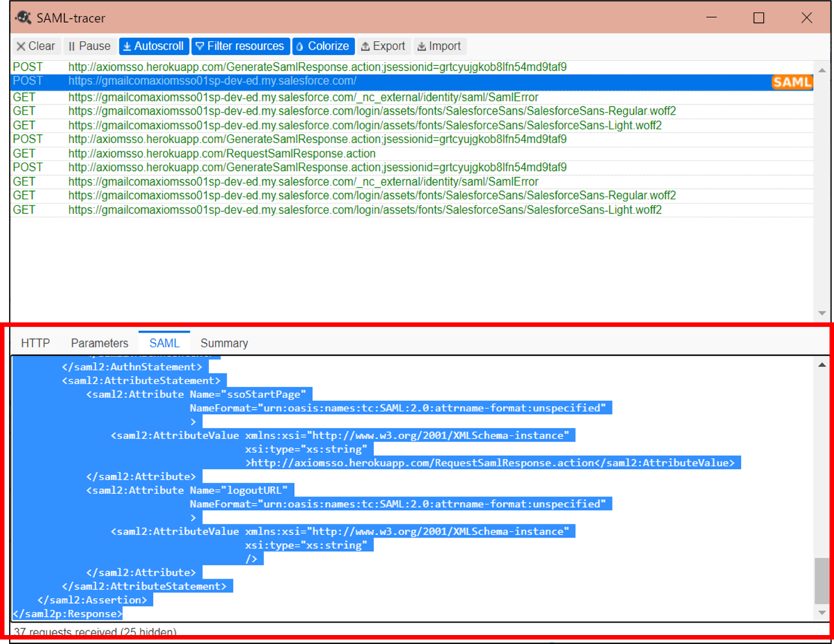Image resolution: width=834 pixels, height=644 pixels.
Task: Toggle the Autoscroll option
Action: pos(153,47)
